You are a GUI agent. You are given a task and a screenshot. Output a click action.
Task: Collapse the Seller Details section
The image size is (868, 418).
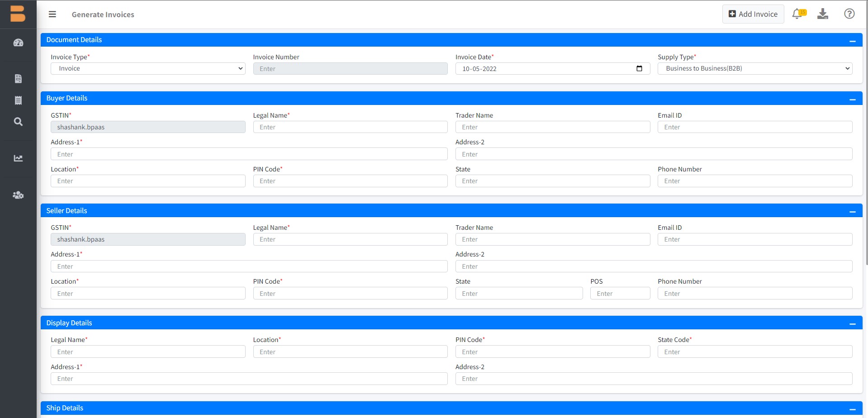click(853, 212)
